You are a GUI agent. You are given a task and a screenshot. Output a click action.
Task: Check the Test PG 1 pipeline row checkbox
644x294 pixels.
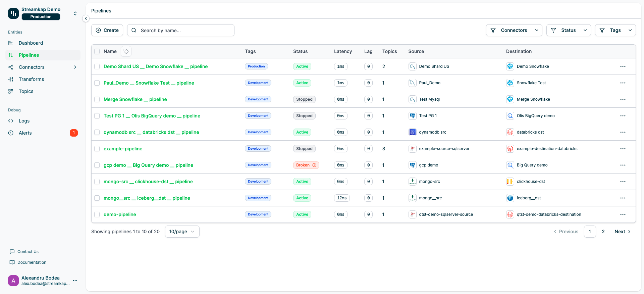click(x=97, y=116)
